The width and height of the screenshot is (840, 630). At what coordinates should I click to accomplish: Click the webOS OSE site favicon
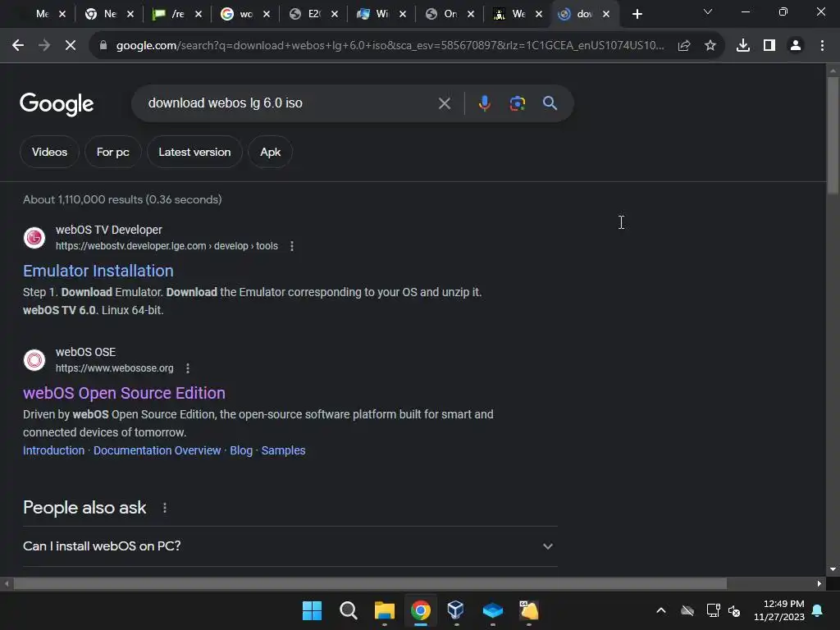coord(34,359)
